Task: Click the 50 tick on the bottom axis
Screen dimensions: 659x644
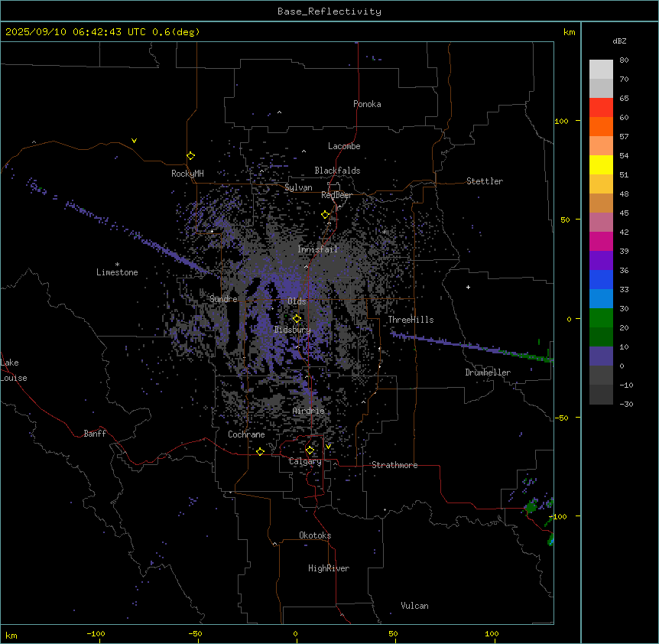Action: pyautogui.click(x=393, y=633)
